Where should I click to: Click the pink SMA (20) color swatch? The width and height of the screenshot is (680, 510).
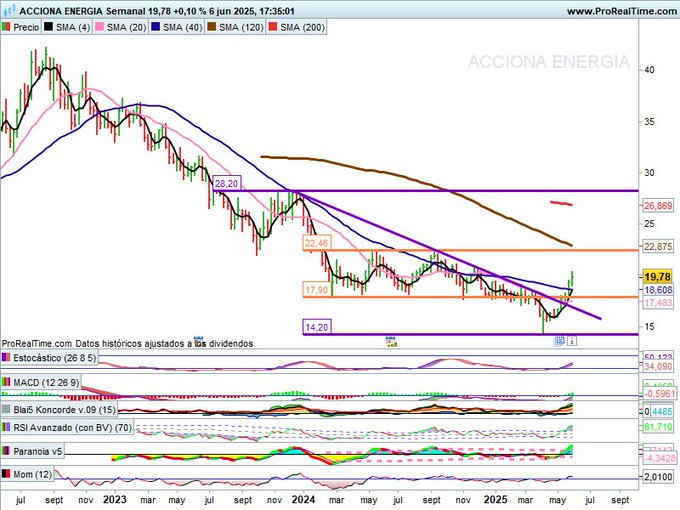coord(99,27)
